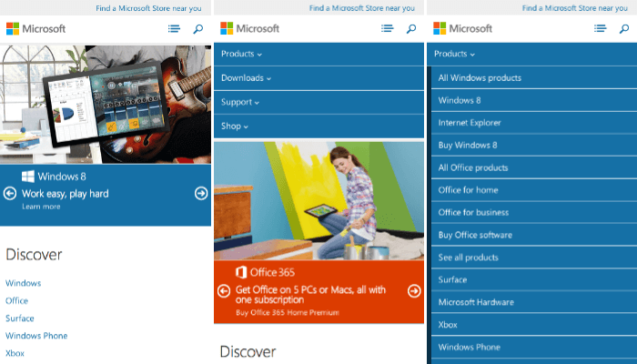The width and height of the screenshot is (637, 364).
Task: Click the Microsoft logo in left screen
Action: pyautogui.click(x=35, y=29)
